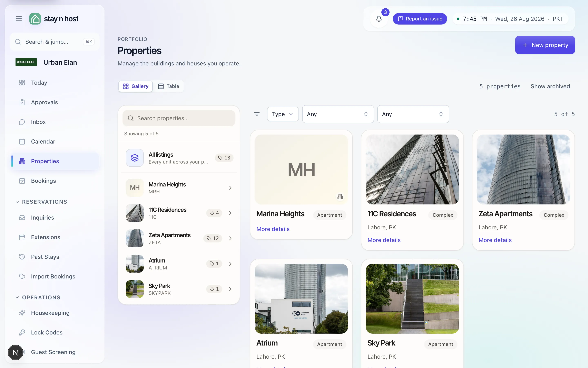Image resolution: width=588 pixels, height=368 pixels.
Task: Click Report an issue button
Action: coord(420,19)
